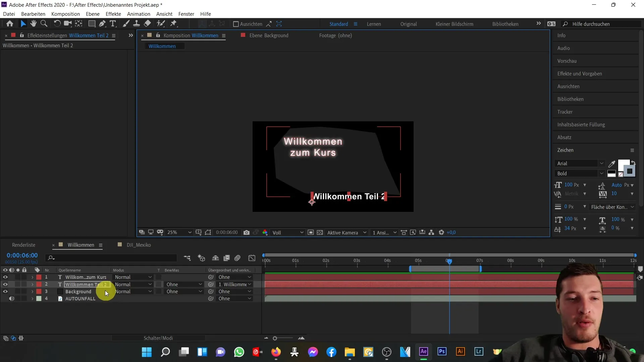This screenshot has height=362, width=644.
Task: Click the Bibliotheken panel icon in sidebar
Action: 571,99
